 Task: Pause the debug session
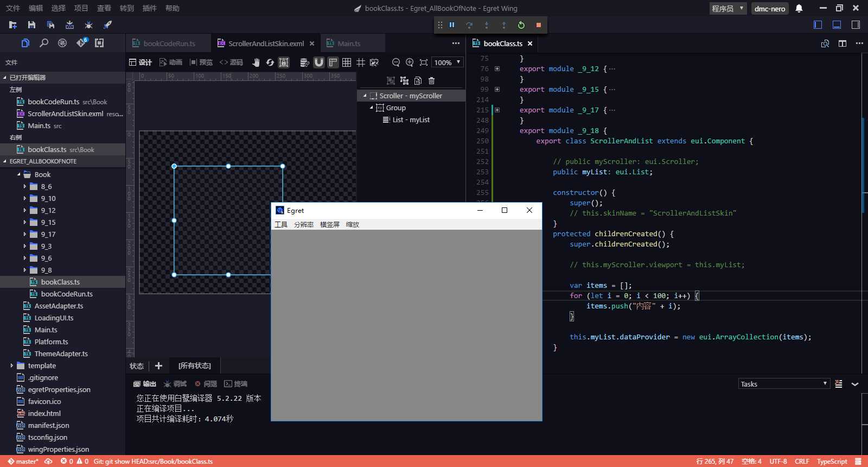click(452, 25)
